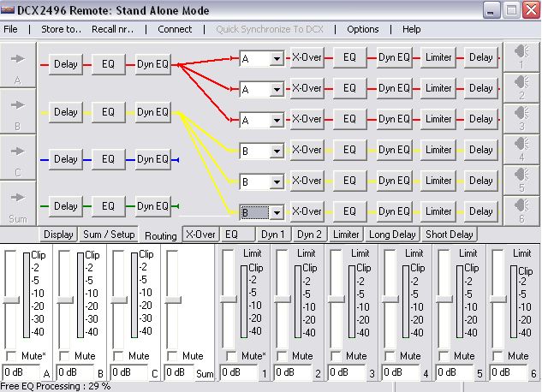Toggle Mute checkbox for output 6
This screenshot has width=542, height=392.
coord(498,356)
